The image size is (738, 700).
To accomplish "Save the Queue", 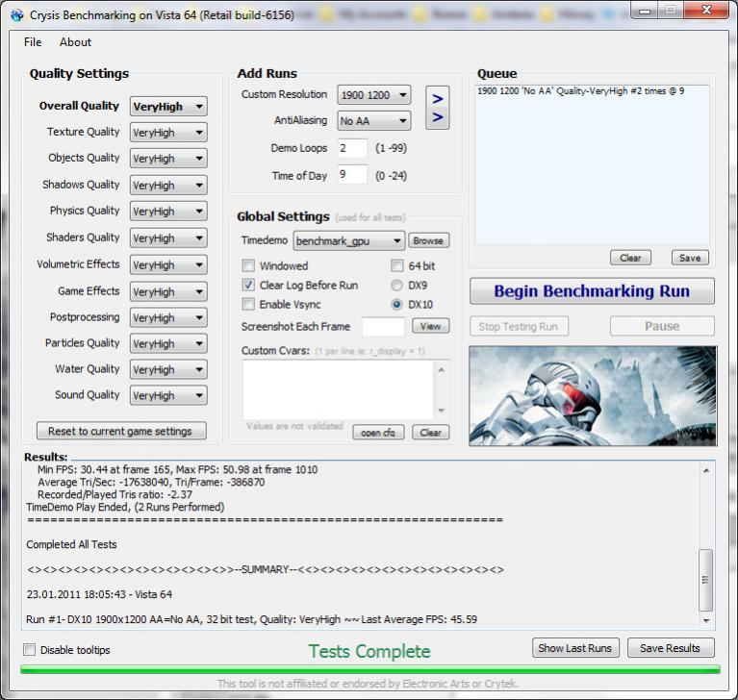I will (x=690, y=258).
